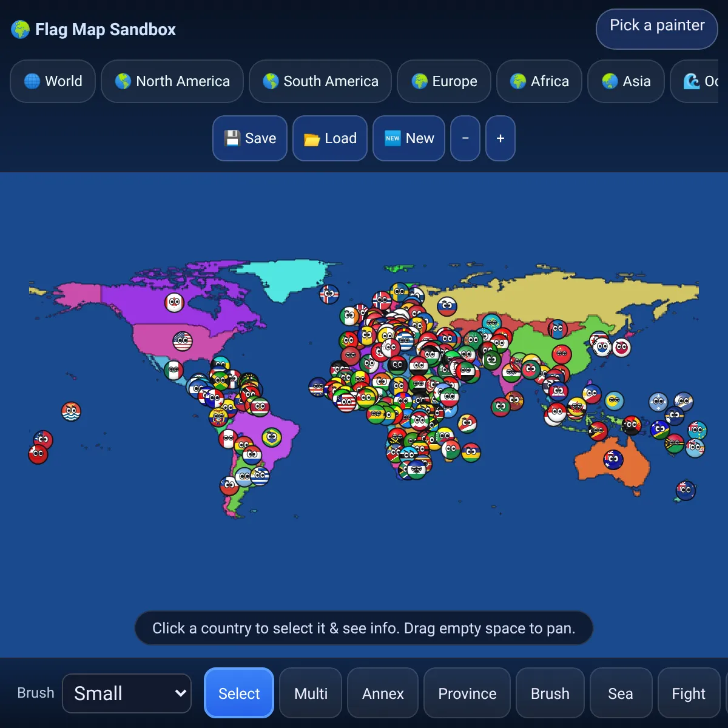This screenshot has width=728, height=728.
Task: Activate the Annex mode
Action: tap(383, 693)
